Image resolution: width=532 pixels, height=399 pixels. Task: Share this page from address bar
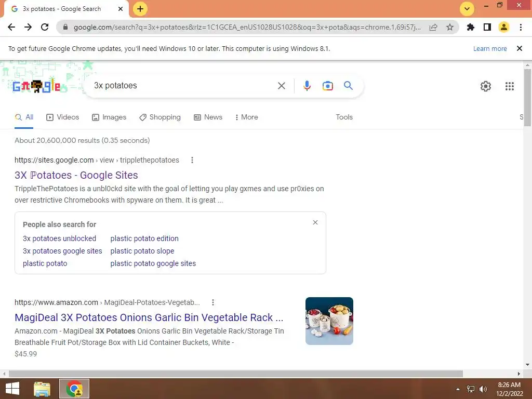click(x=433, y=27)
